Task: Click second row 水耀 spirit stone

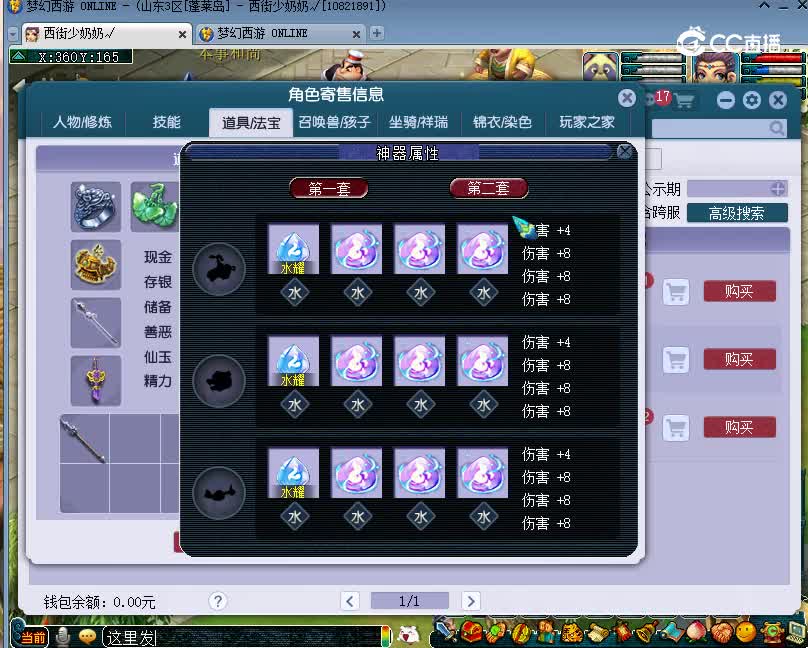Action: point(293,361)
